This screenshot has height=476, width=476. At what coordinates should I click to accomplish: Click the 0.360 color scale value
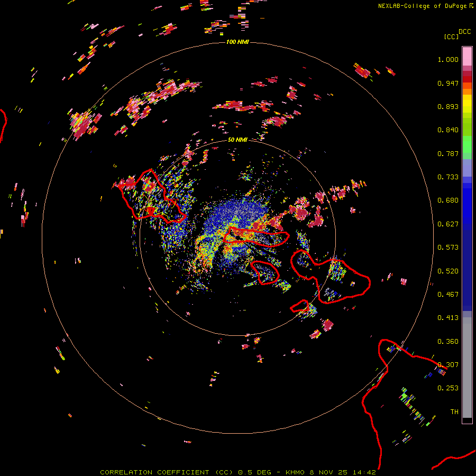(448, 342)
